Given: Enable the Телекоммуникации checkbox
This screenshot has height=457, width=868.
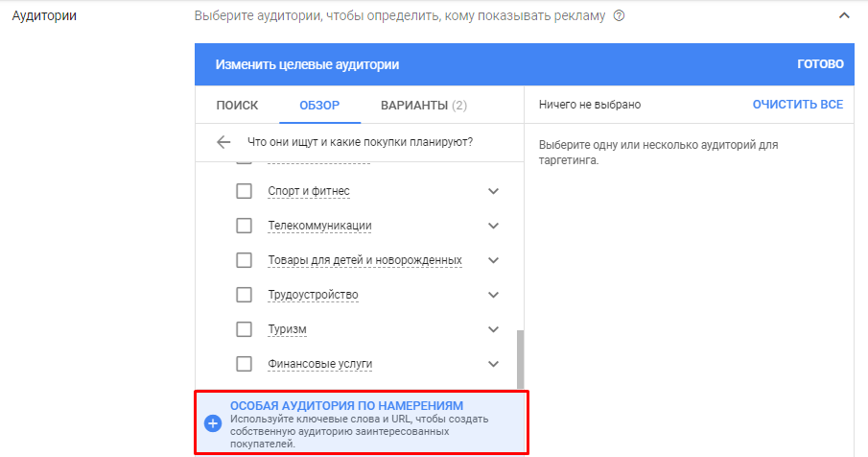Looking at the screenshot, I should (244, 226).
